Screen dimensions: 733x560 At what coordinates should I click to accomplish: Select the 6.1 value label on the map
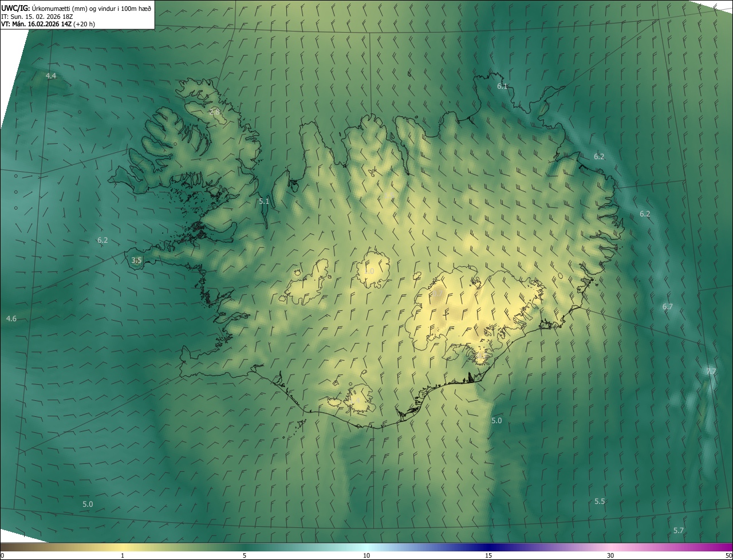502,86
